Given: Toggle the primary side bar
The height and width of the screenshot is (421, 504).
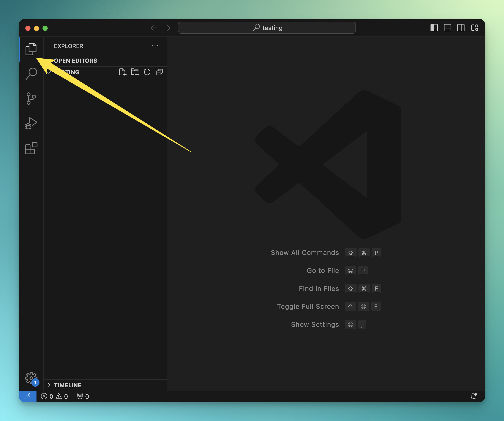Looking at the screenshot, I should (434, 28).
